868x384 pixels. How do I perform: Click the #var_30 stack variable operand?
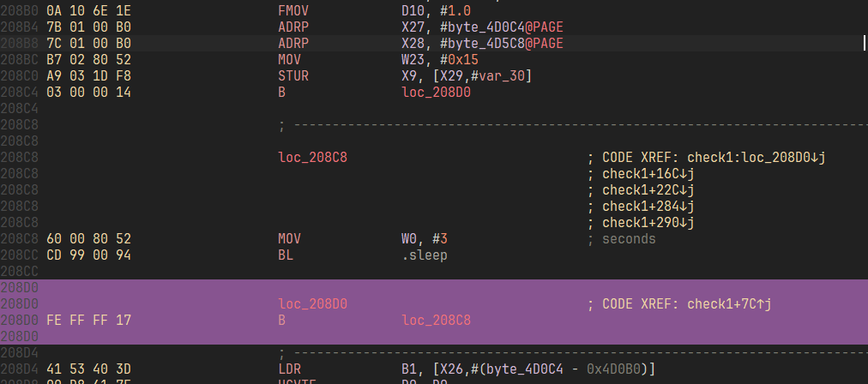490,76
